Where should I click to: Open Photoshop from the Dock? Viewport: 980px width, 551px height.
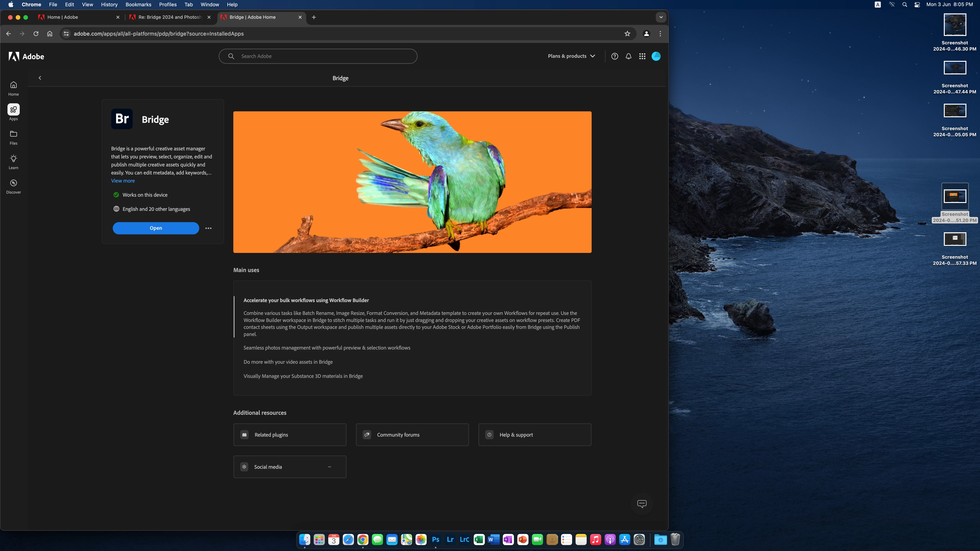click(x=436, y=540)
